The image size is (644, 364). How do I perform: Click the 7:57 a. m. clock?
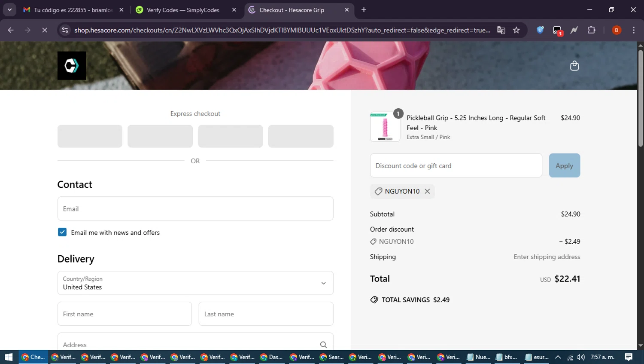pos(603,357)
